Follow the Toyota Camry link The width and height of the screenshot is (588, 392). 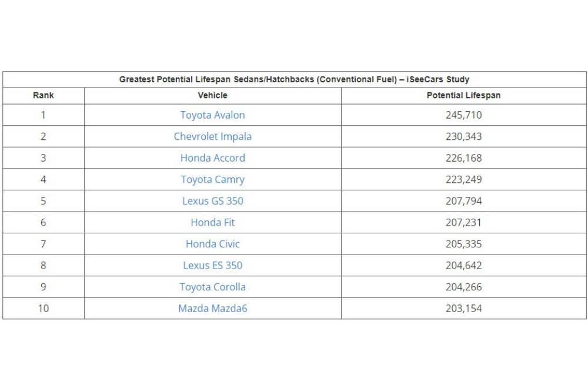pos(212,179)
